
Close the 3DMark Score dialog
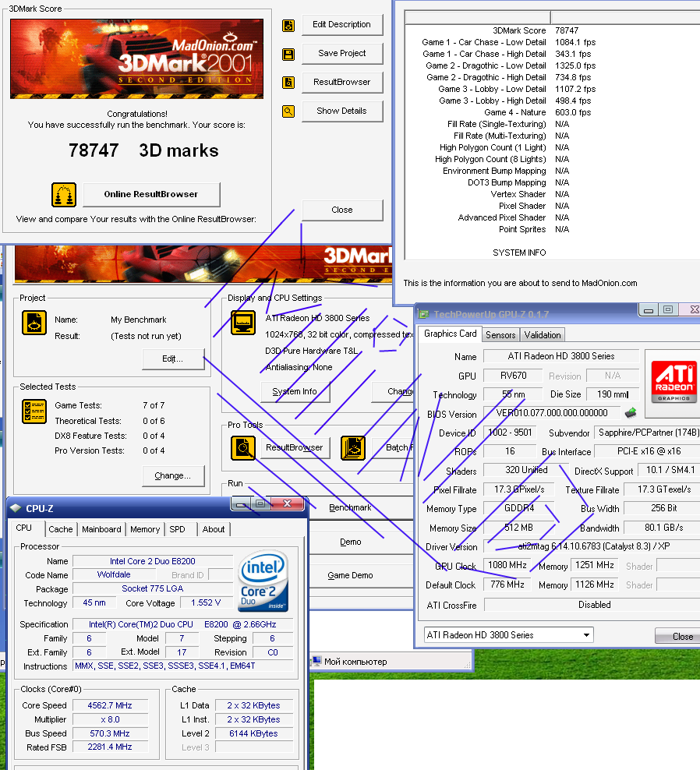(342, 210)
